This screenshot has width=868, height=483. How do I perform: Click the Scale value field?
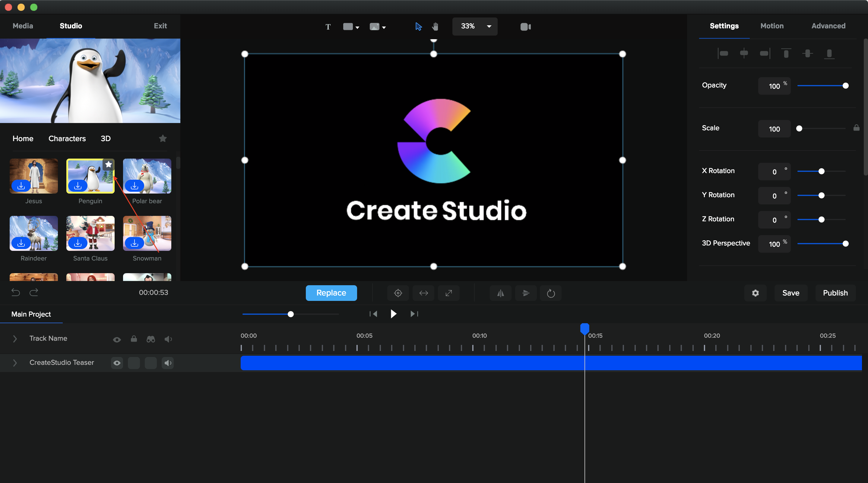pyautogui.click(x=774, y=129)
